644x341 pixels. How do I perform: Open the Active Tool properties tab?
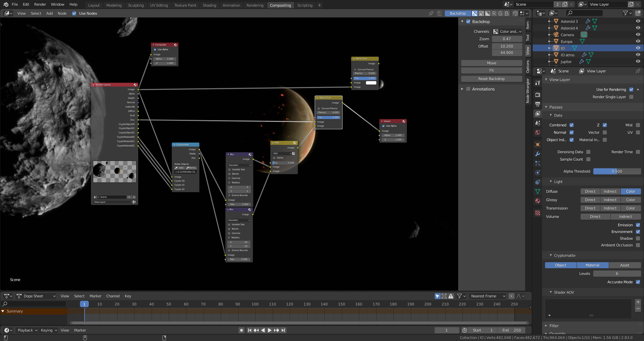point(538,83)
